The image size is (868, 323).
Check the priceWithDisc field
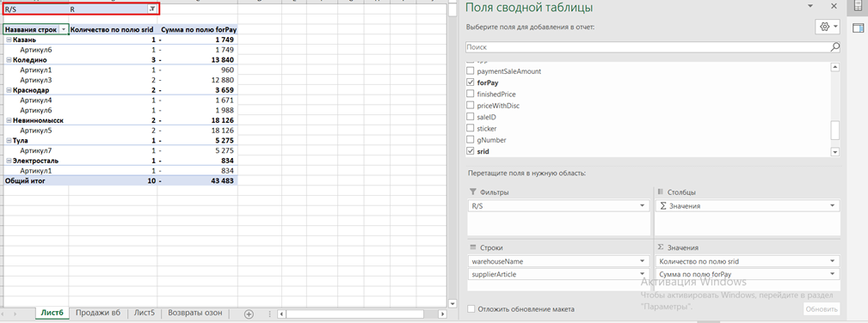pos(471,105)
